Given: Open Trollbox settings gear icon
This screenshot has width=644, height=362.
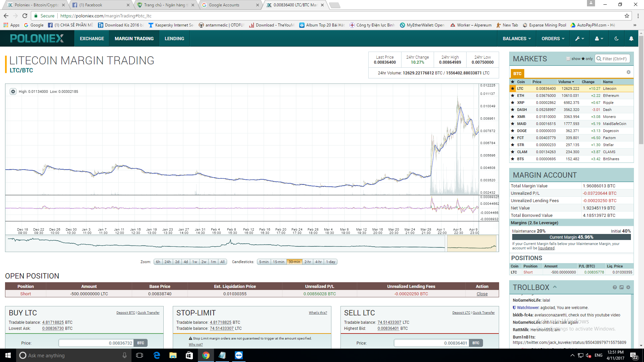Looking at the screenshot, I should point(628,287).
